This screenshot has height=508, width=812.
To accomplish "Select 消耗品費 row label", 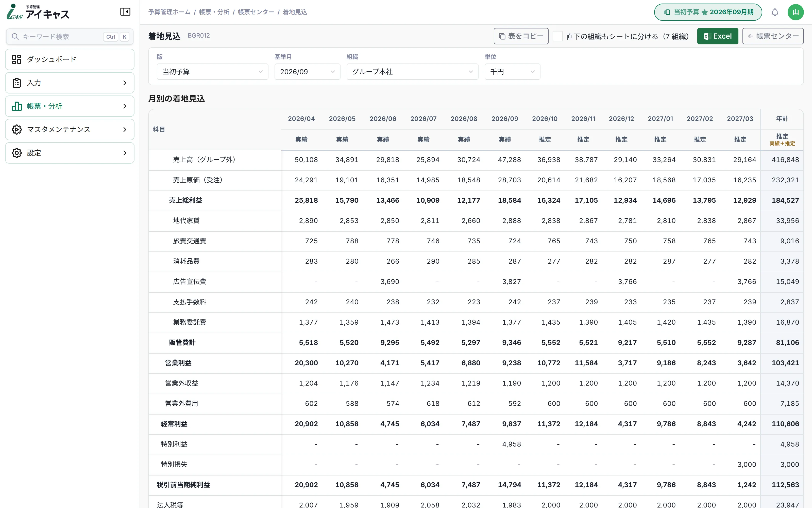I will click(x=186, y=261).
